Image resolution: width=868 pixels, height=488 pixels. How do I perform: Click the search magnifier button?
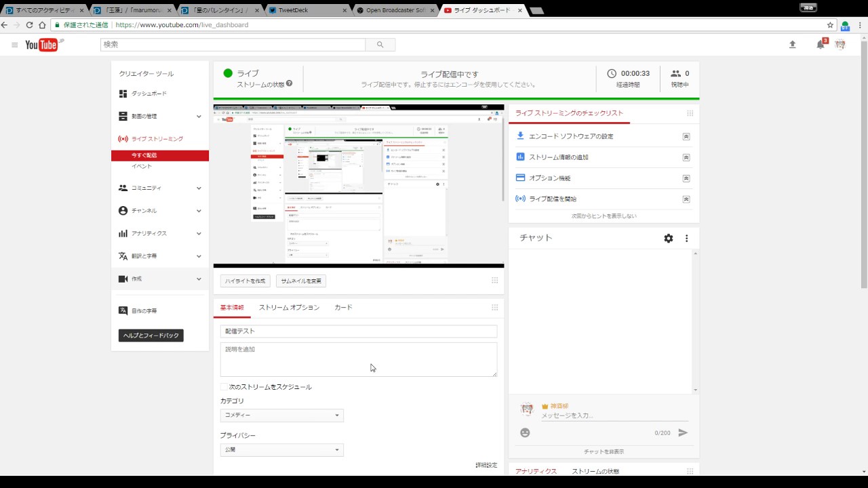tap(380, 45)
